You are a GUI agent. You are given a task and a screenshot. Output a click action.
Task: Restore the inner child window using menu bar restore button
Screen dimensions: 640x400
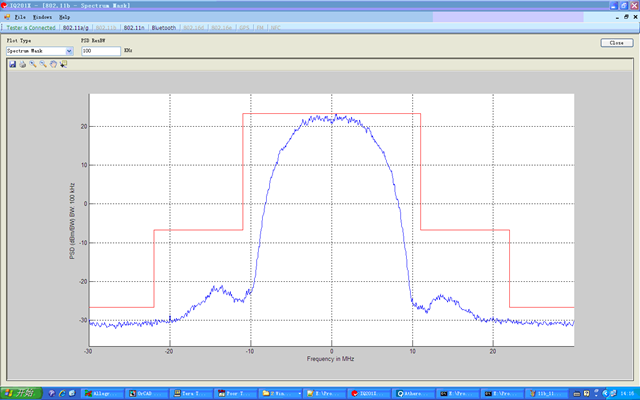click(626, 17)
